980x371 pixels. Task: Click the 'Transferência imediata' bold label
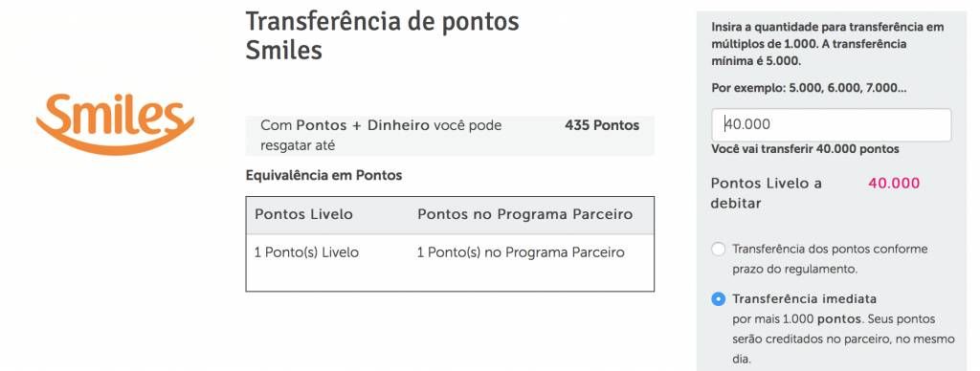(x=804, y=298)
